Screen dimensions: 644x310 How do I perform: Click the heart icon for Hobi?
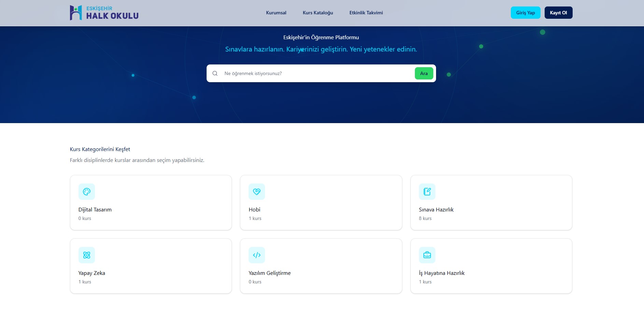[x=257, y=192]
